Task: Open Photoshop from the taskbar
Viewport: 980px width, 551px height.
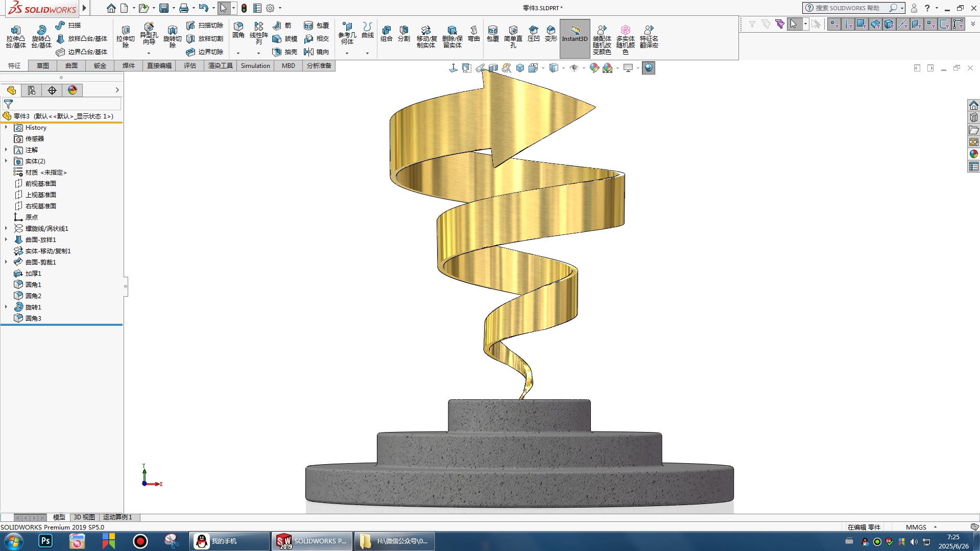Action: (45, 541)
